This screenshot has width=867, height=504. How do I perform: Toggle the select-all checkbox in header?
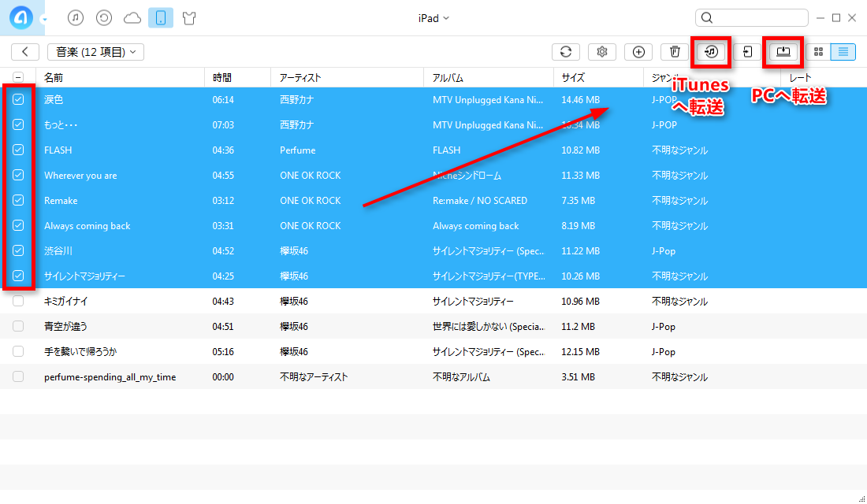click(x=18, y=77)
